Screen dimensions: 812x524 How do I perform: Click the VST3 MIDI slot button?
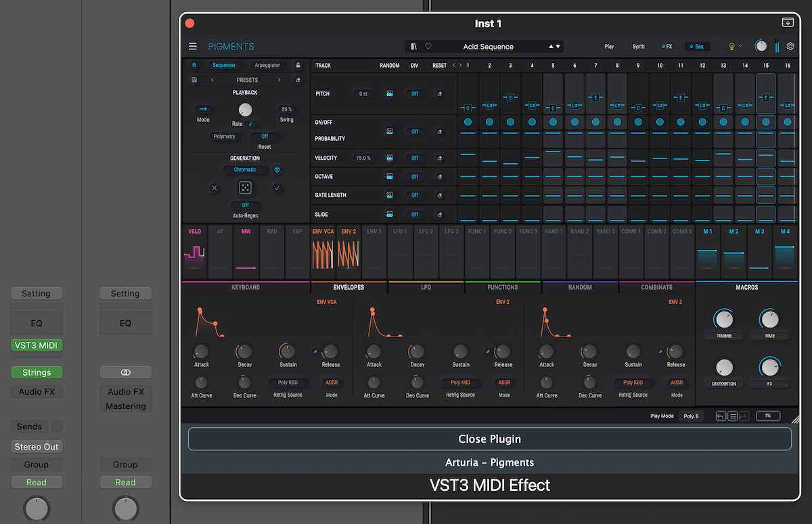[x=36, y=345]
